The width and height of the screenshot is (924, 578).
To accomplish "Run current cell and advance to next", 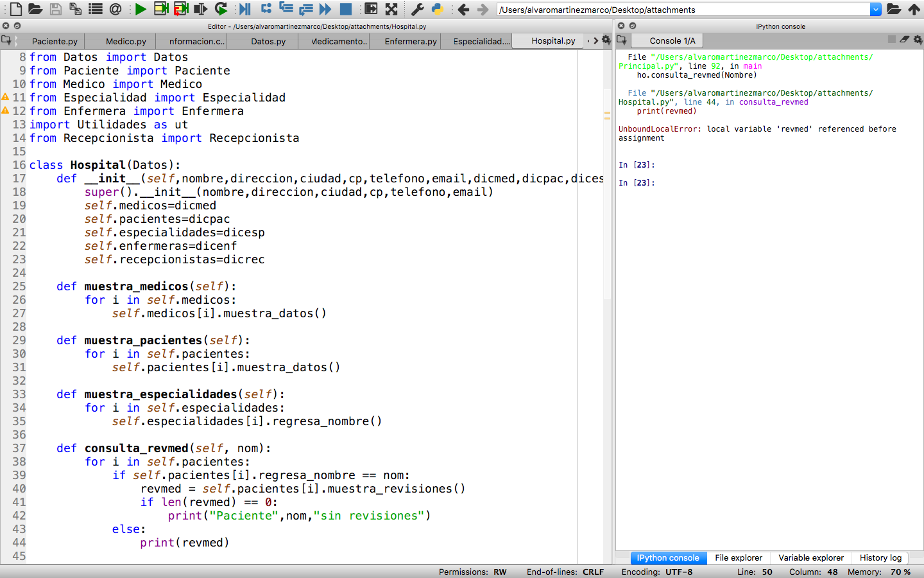I will click(x=181, y=9).
